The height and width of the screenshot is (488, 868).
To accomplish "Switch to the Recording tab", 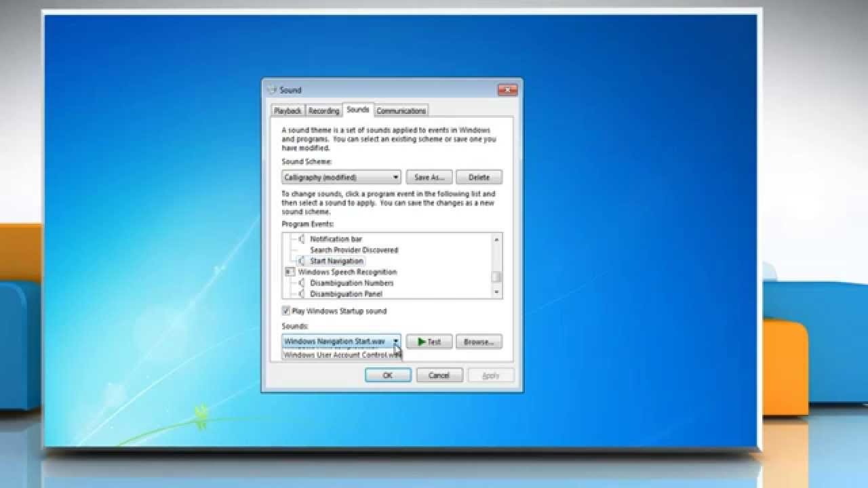I will click(323, 110).
